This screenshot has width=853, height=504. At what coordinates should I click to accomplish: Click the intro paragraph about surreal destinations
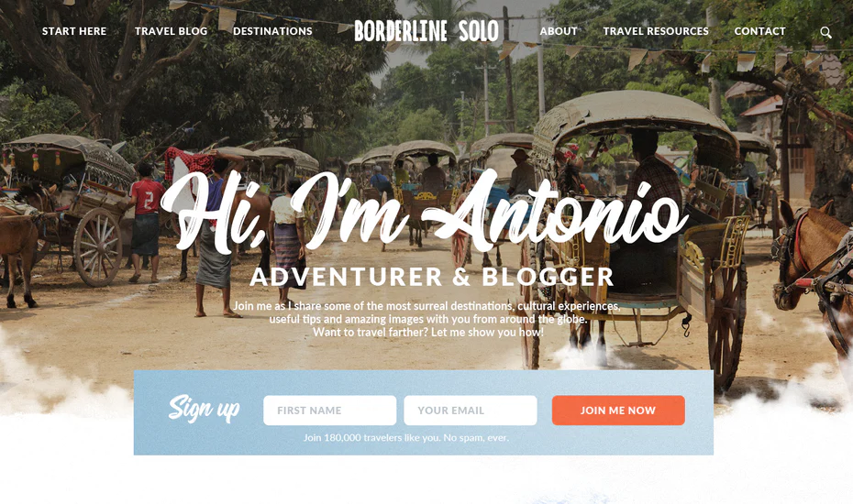tap(427, 312)
